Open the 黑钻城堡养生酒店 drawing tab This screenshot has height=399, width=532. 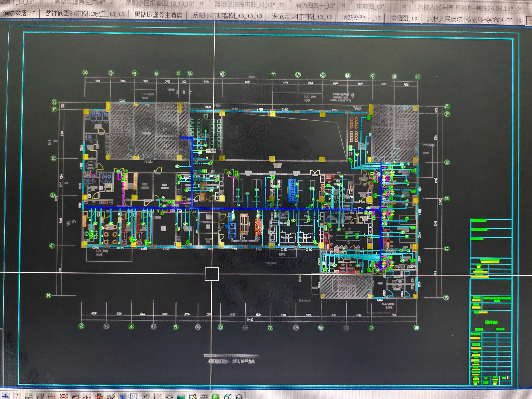tap(158, 15)
